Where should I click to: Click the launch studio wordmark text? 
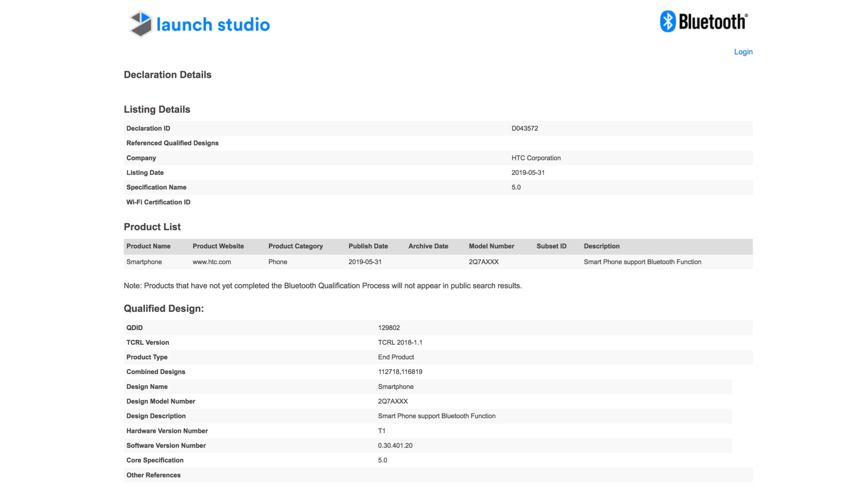pos(213,25)
